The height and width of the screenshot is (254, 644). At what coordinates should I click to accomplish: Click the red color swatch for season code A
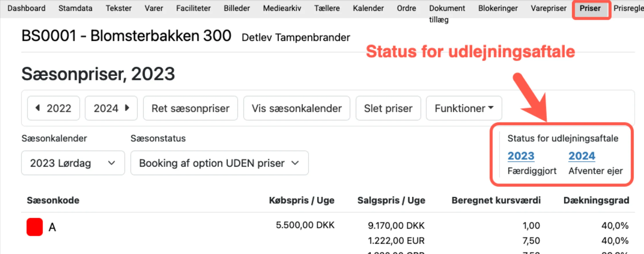coord(34,227)
